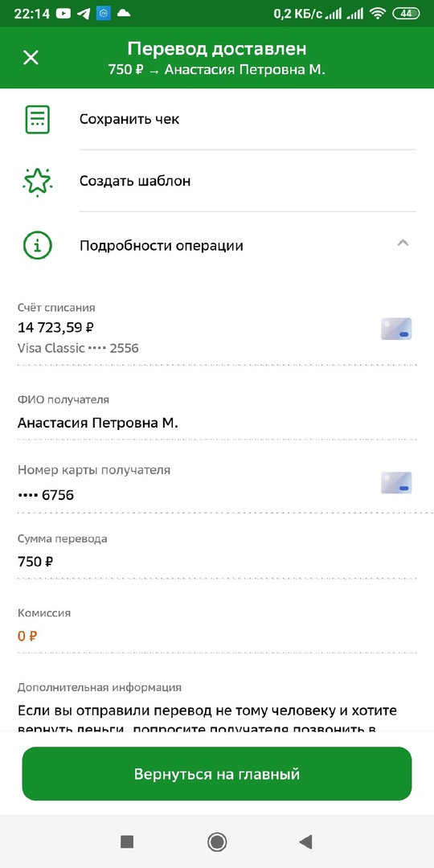Select the Счёт списания balance 14 723,59 ₽

[55, 327]
